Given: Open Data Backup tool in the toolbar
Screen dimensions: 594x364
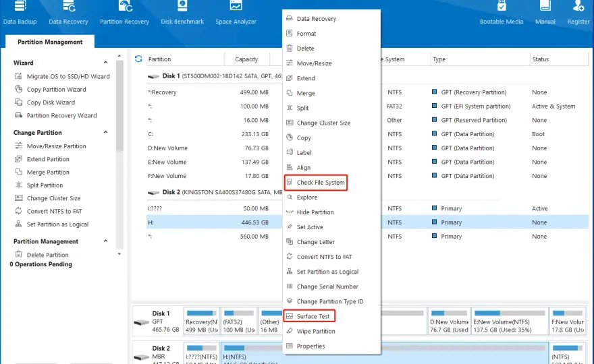Looking at the screenshot, I should coord(20,13).
